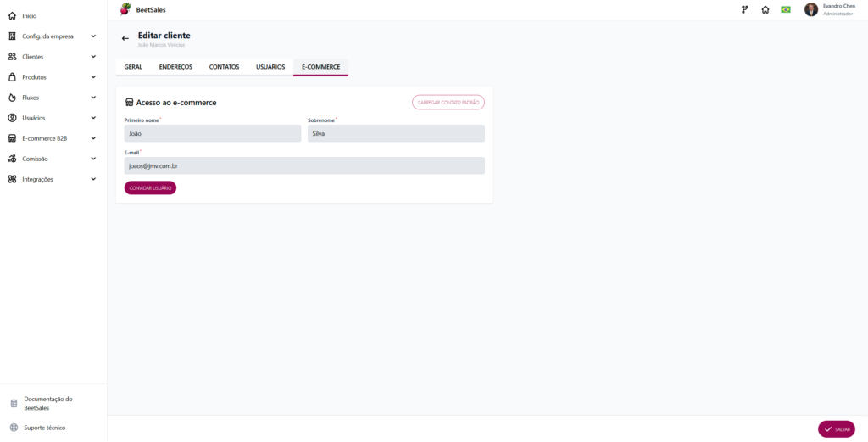The width and height of the screenshot is (868, 442).
Task: Click CARREGAR CONTATO PADRÃO button
Action: coord(448,103)
